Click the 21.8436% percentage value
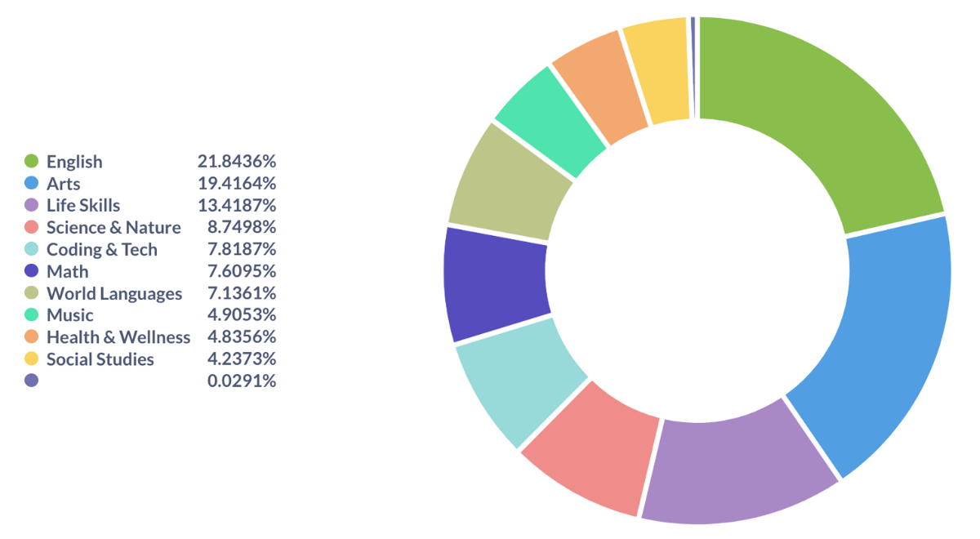This screenshot has height=539, width=980. tap(237, 161)
